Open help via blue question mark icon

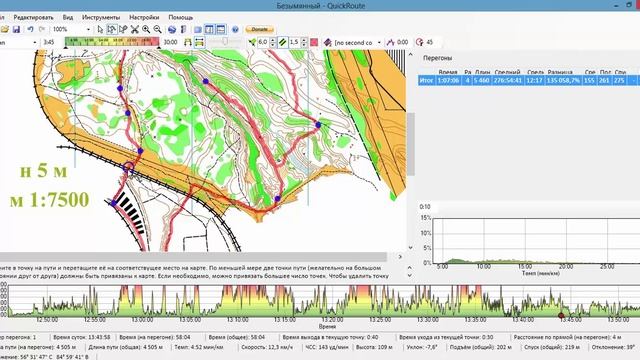[x=235, y=29]
